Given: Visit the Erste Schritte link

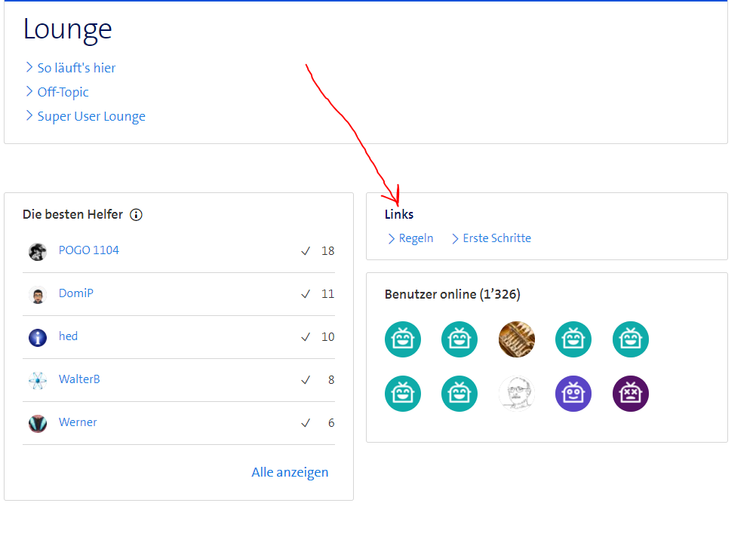Looking at the screenshot, I should pos(496,238).
